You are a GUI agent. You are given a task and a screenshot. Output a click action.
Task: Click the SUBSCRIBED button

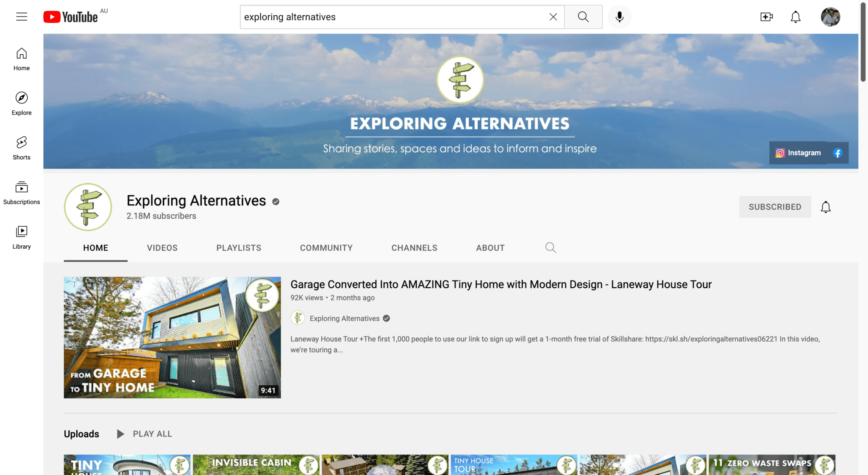[x=775, y=207]
